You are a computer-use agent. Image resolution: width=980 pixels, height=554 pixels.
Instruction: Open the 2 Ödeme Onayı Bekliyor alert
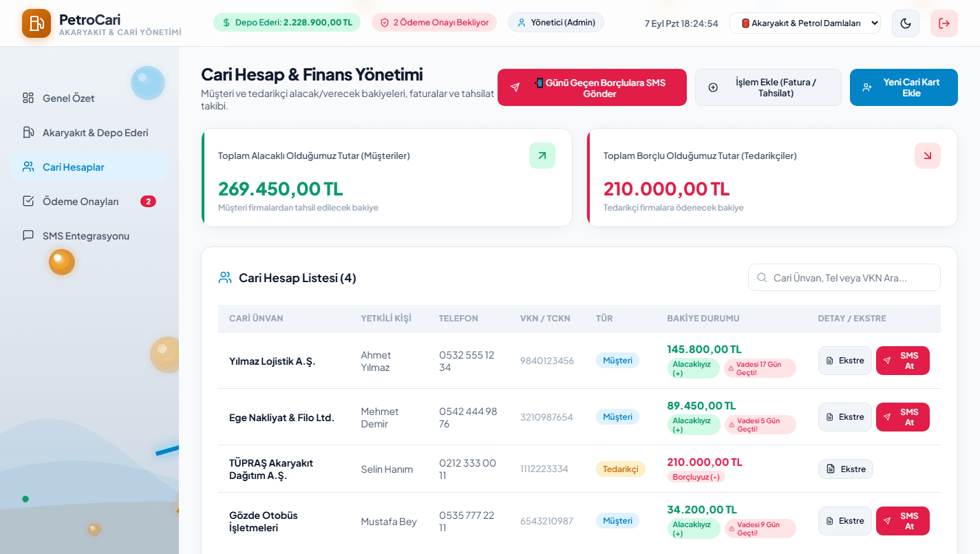click(x=434, y=23)
